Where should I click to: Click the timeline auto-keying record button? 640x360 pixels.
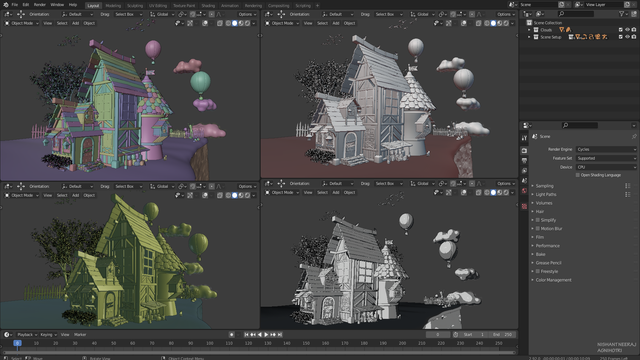coord(231,334)
